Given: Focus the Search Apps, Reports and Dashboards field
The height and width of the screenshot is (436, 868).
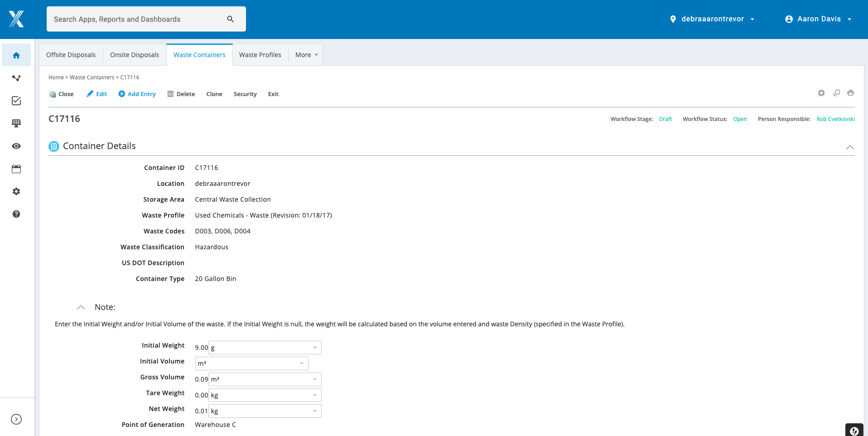Looking at the screenshot, I should pyautogui.click(x=146, y=19).
